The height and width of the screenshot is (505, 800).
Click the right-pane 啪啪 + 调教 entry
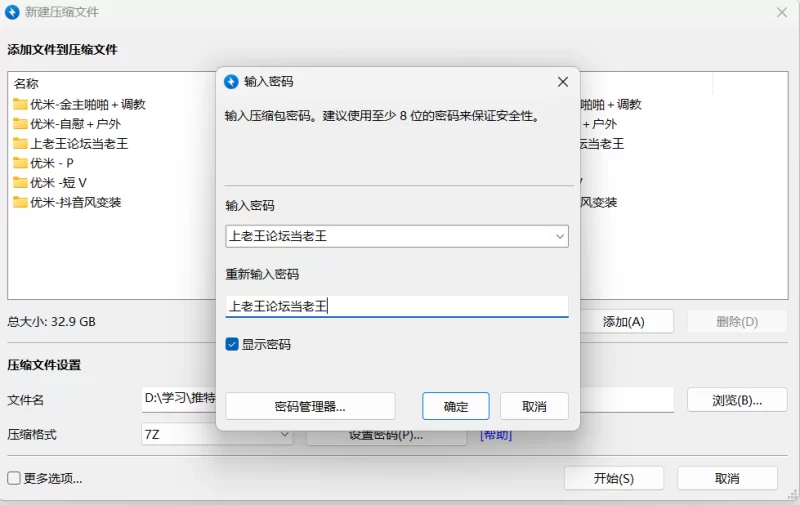(611, 104)
